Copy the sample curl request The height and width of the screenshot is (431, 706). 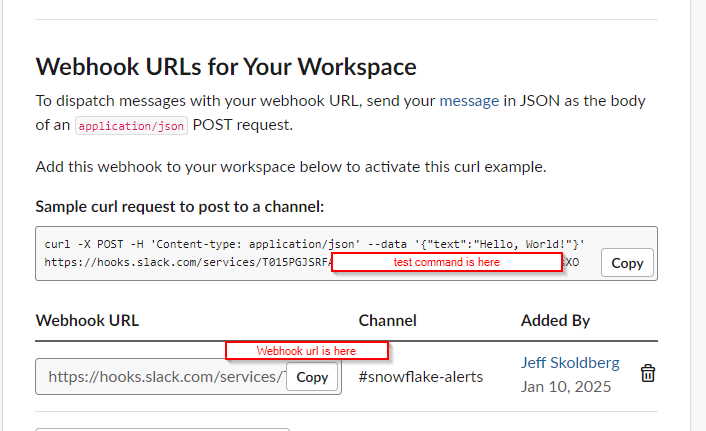pyautogui.click(x=627, y=263)
